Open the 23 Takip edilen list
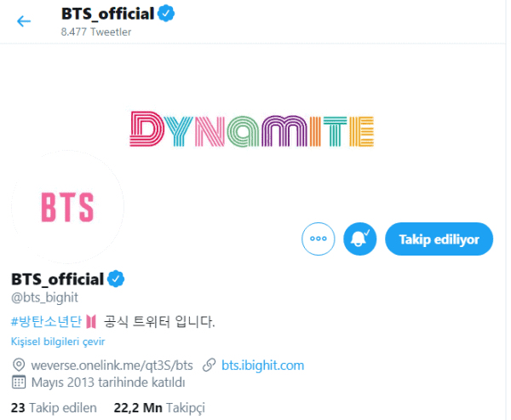 tap(54, 407)
